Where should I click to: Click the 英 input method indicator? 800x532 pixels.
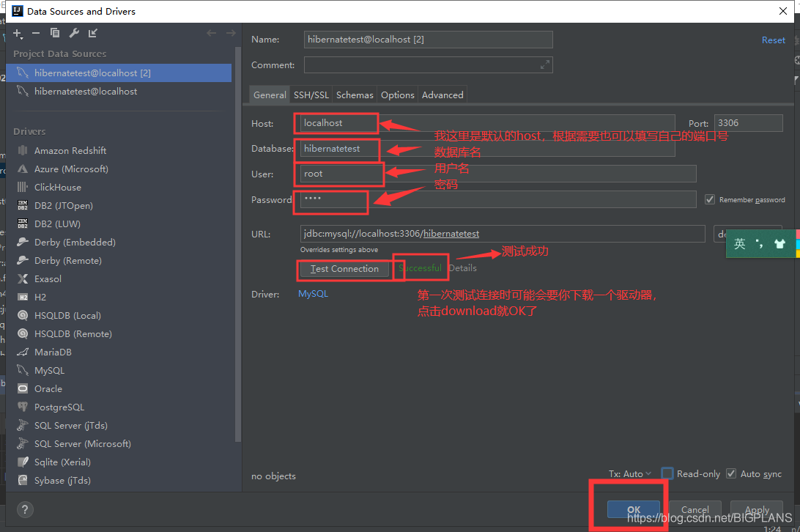click(x=740, y=244)
